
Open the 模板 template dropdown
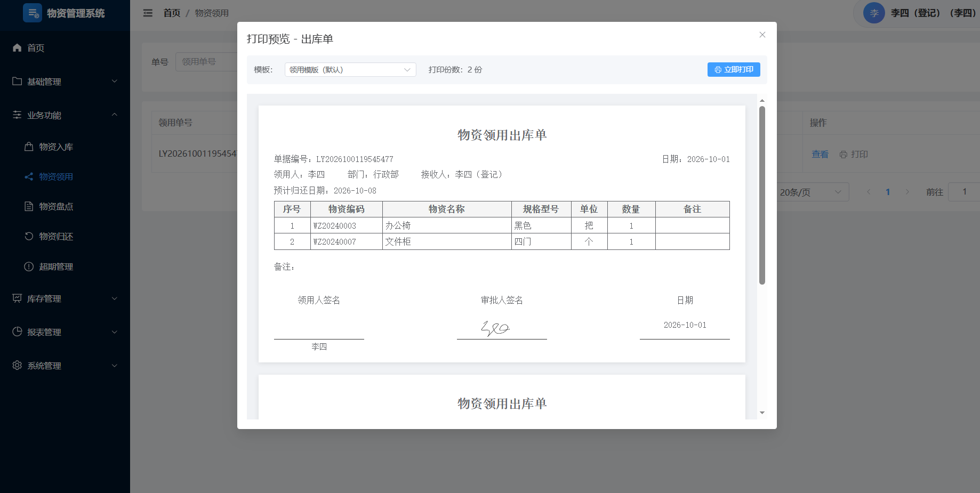pyautogui.click(x=350, y=70)
